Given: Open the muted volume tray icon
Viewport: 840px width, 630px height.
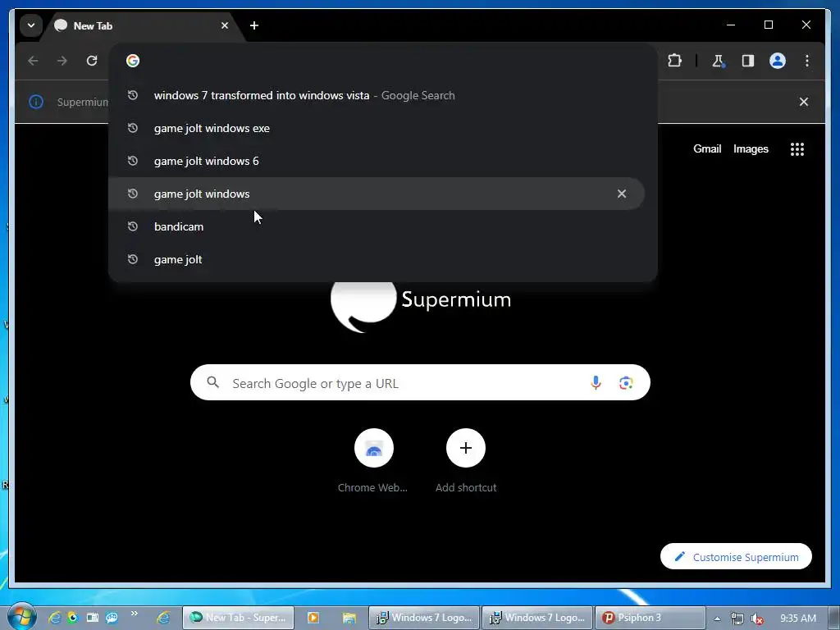Looking at the screenshot, I should tap(757, 619).
